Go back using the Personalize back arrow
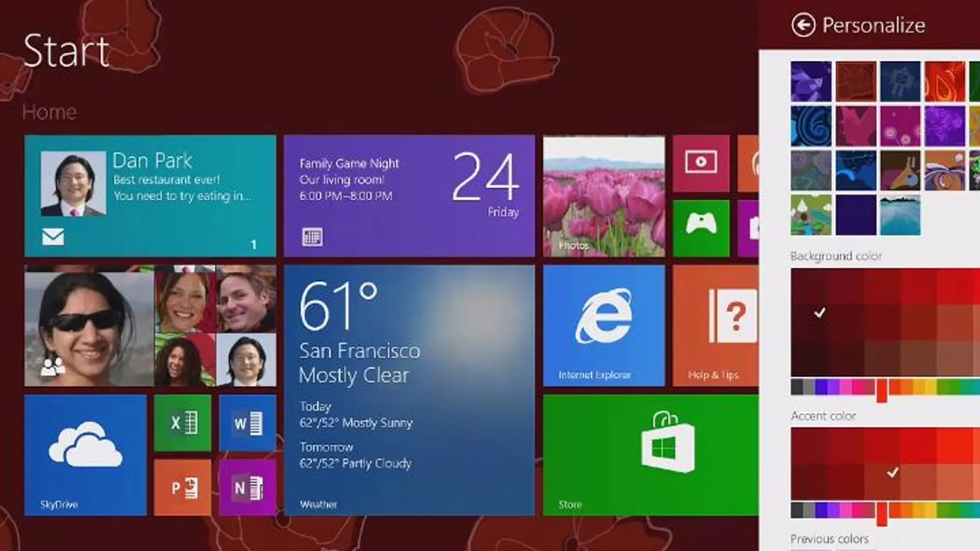Screen dimensions: 980x551 click(803, 25)
